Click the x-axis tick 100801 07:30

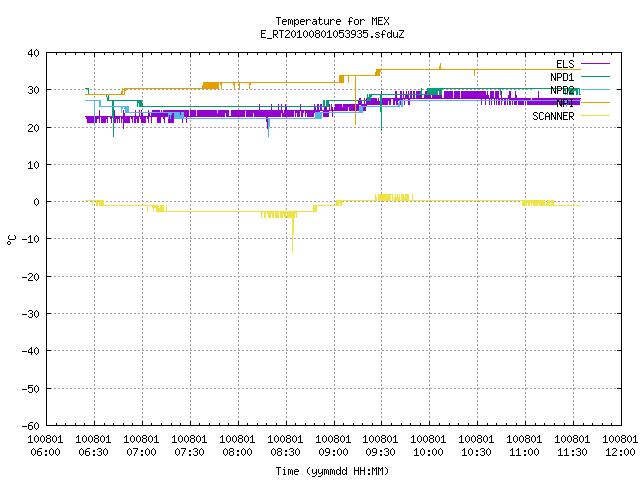tap(189, 445)
